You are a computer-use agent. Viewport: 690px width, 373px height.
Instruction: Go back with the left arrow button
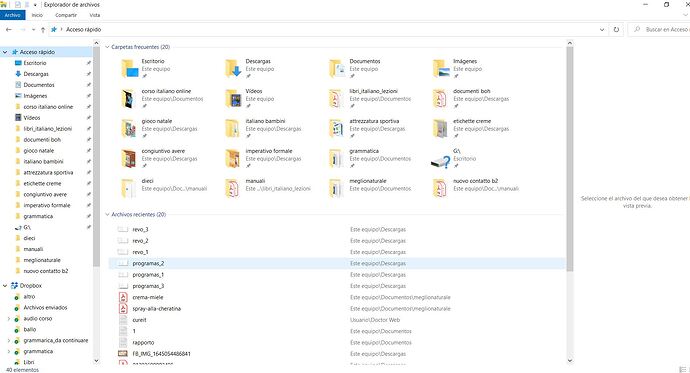point(8,29)
